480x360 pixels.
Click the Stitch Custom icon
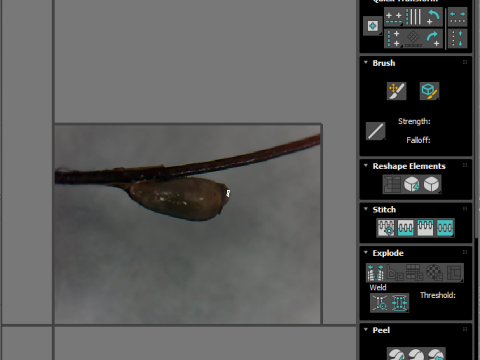[x=445, y=228]
